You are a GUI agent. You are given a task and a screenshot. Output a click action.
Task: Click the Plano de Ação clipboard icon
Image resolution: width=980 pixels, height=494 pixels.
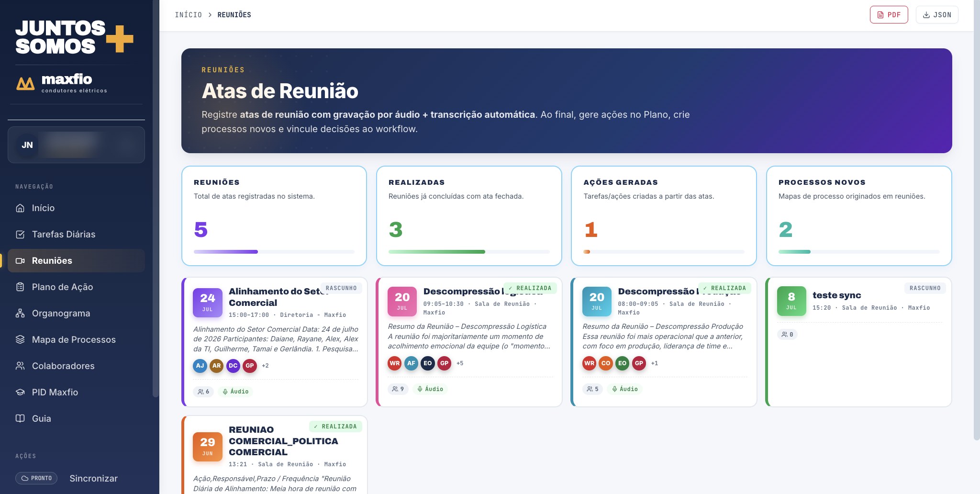pyautogui.click(x=20, y=287)
